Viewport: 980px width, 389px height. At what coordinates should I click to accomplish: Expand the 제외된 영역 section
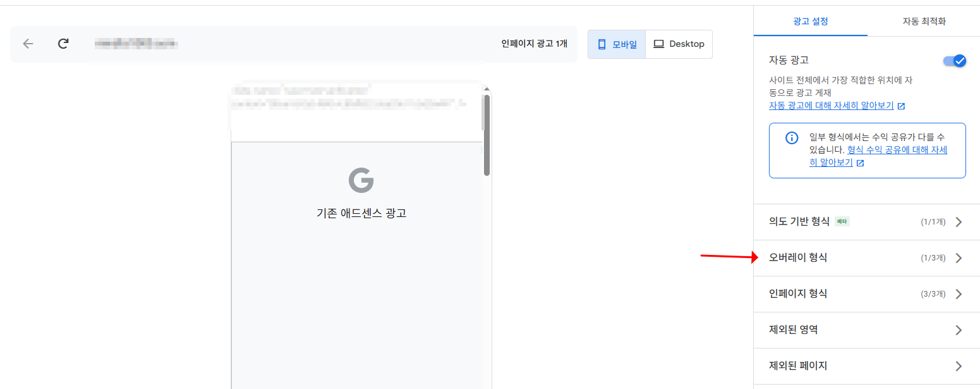[867, 330]
